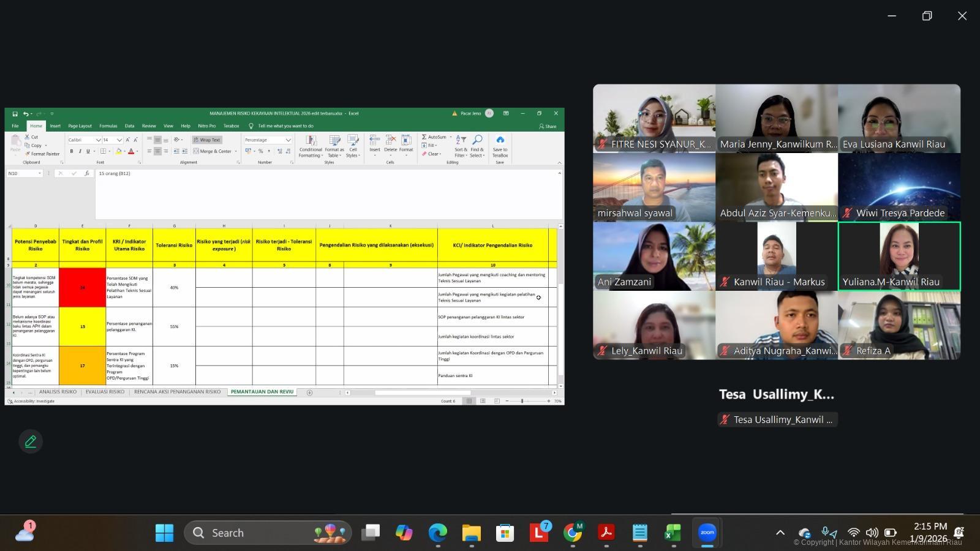The height and width of the screenshot is (551, 980).
Task: Click the Save to TeraBox cloud icon
Action: click(x=500, y=140)
